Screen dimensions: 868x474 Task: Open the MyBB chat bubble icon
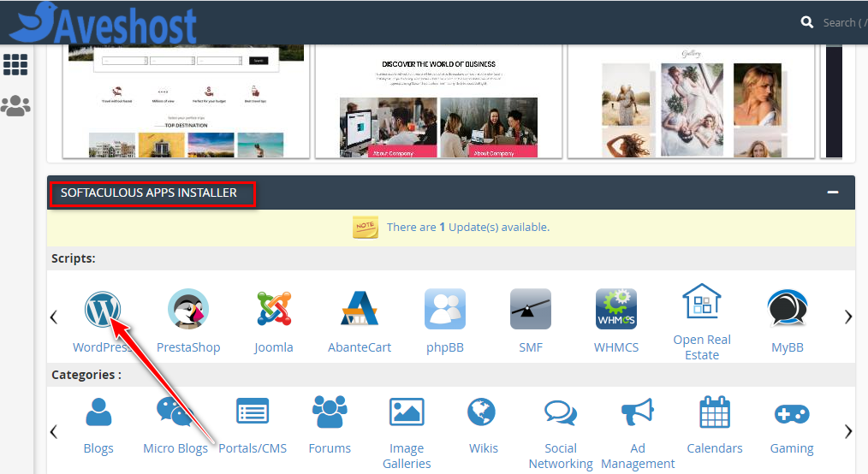(788, 309)
